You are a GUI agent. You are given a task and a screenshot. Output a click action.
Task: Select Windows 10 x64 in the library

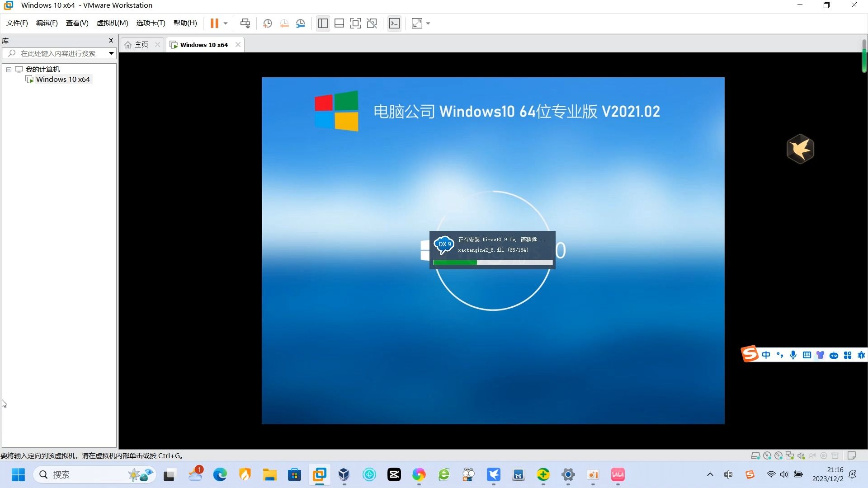tap(63, 80)
